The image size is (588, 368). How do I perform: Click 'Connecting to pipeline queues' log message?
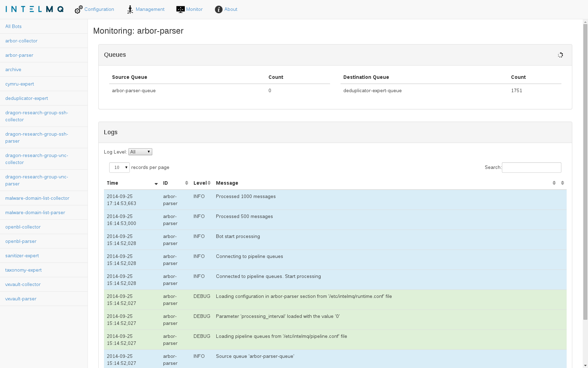(250, 256)
